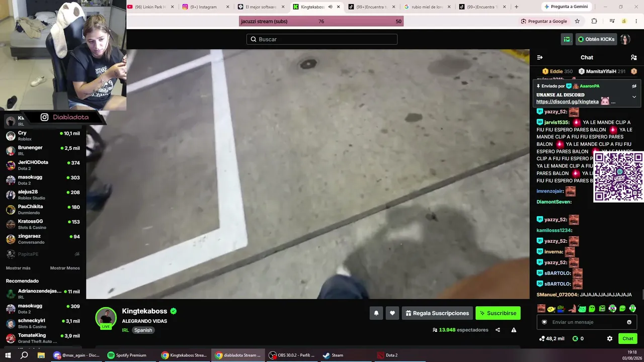This screenshot has height=362, width=644.
Task: Open a new browser tab
Action: (516, 7)
